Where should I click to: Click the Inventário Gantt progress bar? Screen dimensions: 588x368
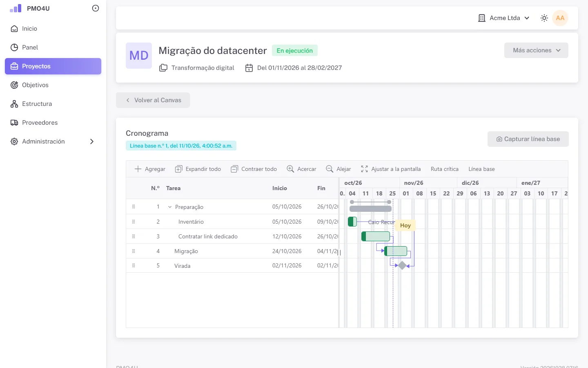352,222
